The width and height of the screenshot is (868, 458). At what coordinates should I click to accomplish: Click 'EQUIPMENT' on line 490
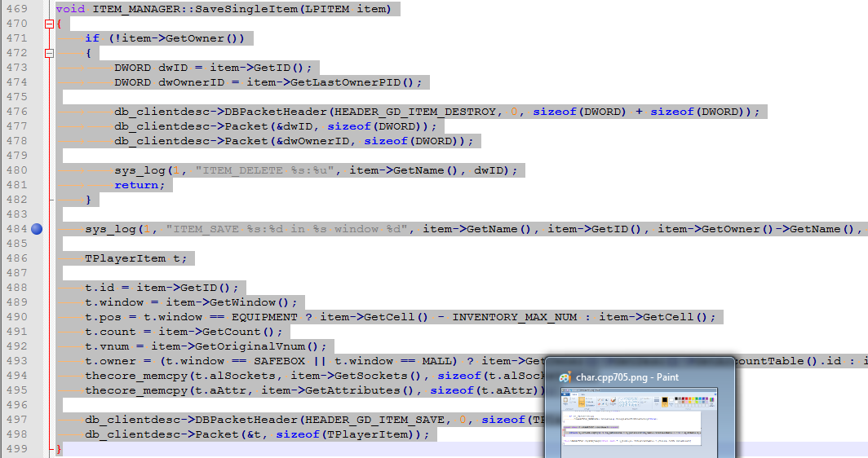264,317
